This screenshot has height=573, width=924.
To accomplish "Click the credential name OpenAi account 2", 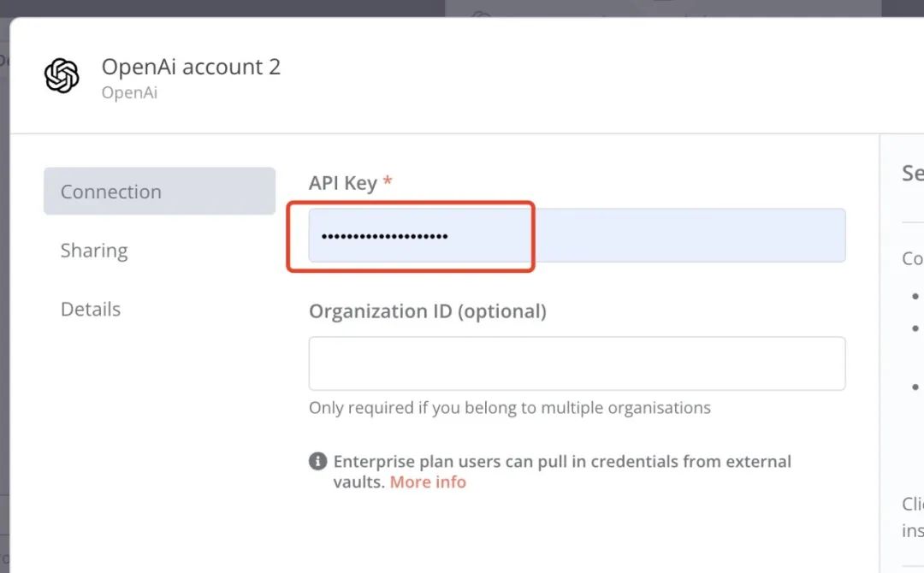I will (x=191, y=67).
